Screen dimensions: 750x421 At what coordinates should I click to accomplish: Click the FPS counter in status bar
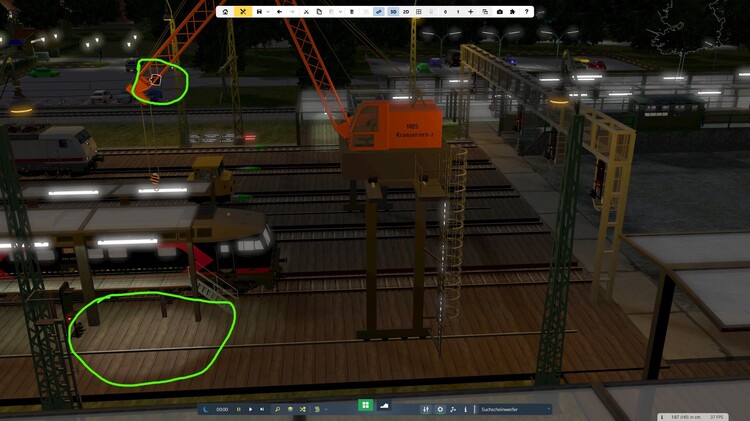(717, 417)
